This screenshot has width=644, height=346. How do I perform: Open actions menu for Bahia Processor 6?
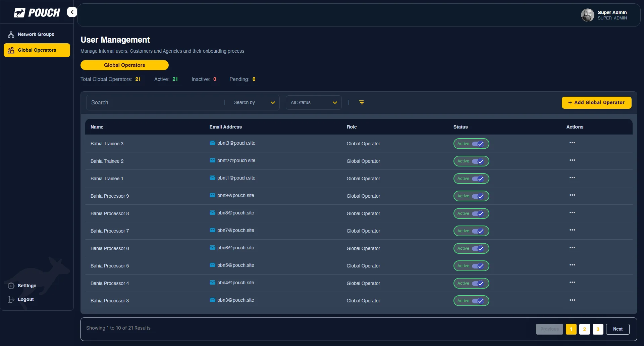572,248
